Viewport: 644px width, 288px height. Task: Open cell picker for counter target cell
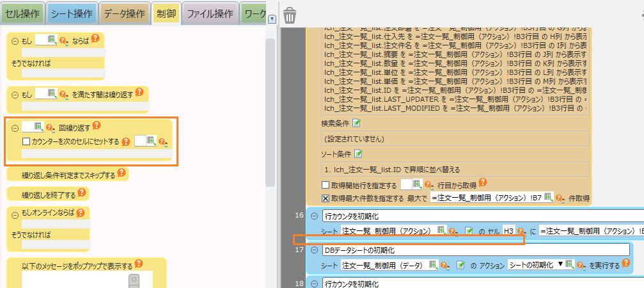pyautogui.click(x=152, y=141)
